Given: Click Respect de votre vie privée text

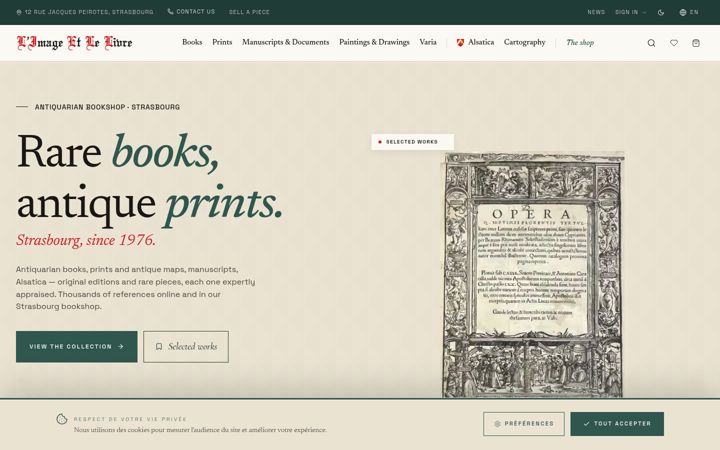Looking at the screenshot, I should [x=130, y=419].
